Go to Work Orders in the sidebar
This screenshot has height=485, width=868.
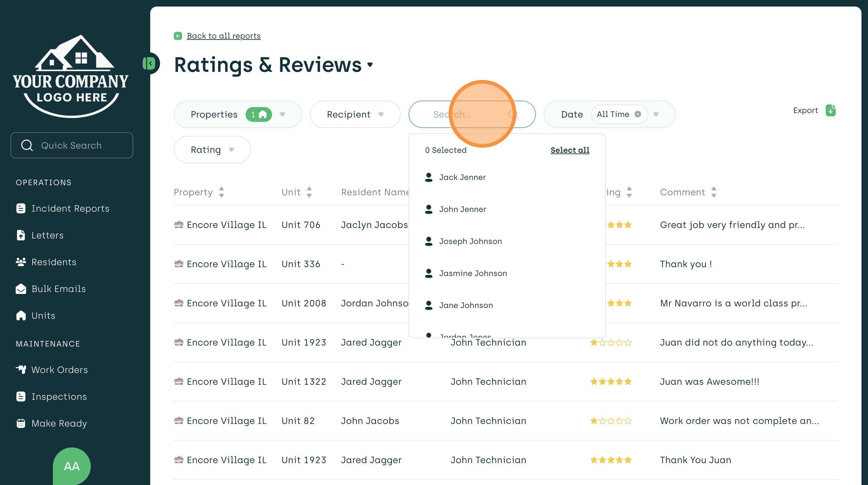click(59, 370)
